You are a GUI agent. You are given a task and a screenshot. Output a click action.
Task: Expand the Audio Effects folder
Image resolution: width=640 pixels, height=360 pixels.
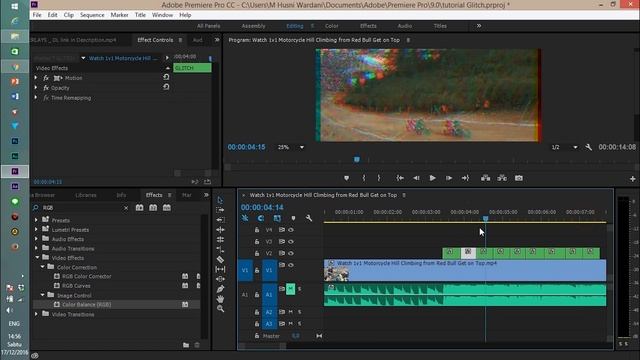(x=36, y=239)
